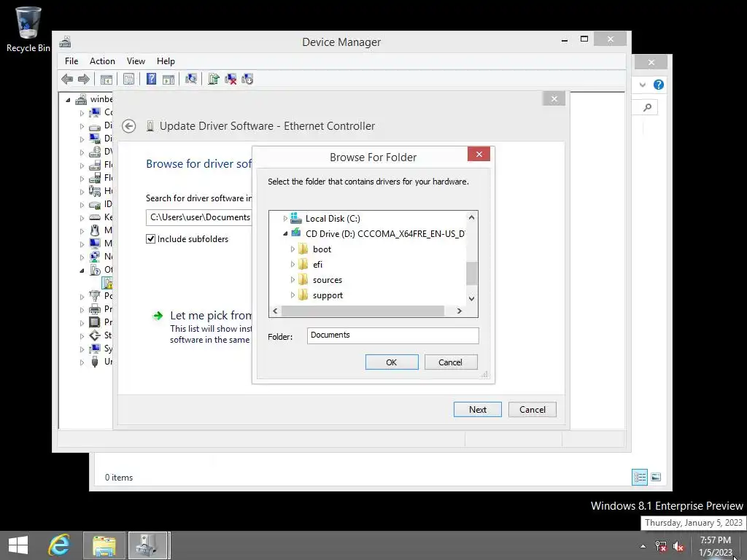This screenshot has height=560, width=747.
Task: Select the sources folder icon
Action: click(303, 279)
